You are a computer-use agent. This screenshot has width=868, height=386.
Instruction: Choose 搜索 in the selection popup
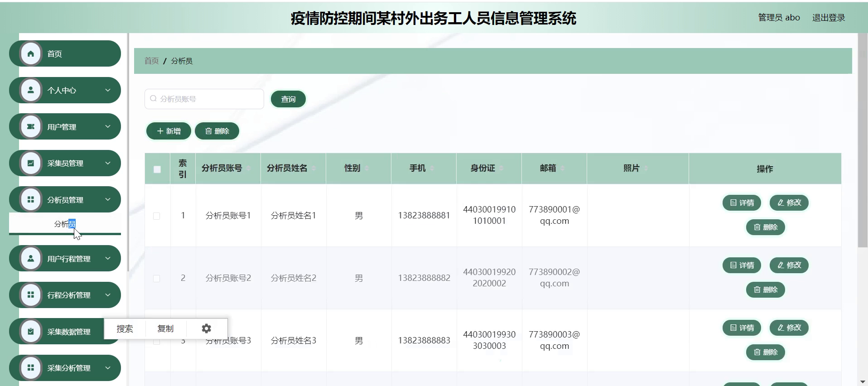click(x=125, y=328)
